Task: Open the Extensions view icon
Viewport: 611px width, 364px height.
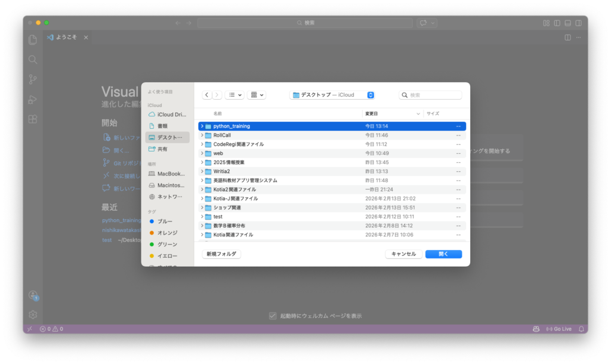Action: point(33,119)
